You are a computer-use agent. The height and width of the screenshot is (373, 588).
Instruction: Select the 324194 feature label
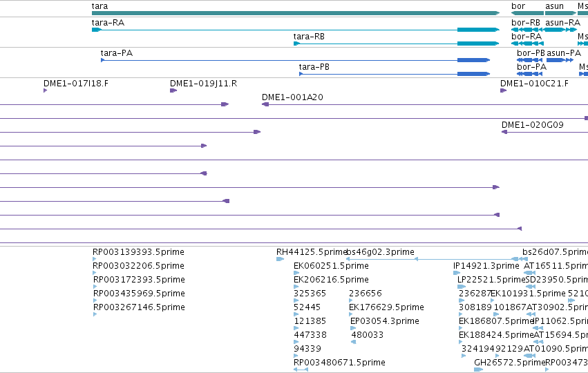[x=477, y=349]
